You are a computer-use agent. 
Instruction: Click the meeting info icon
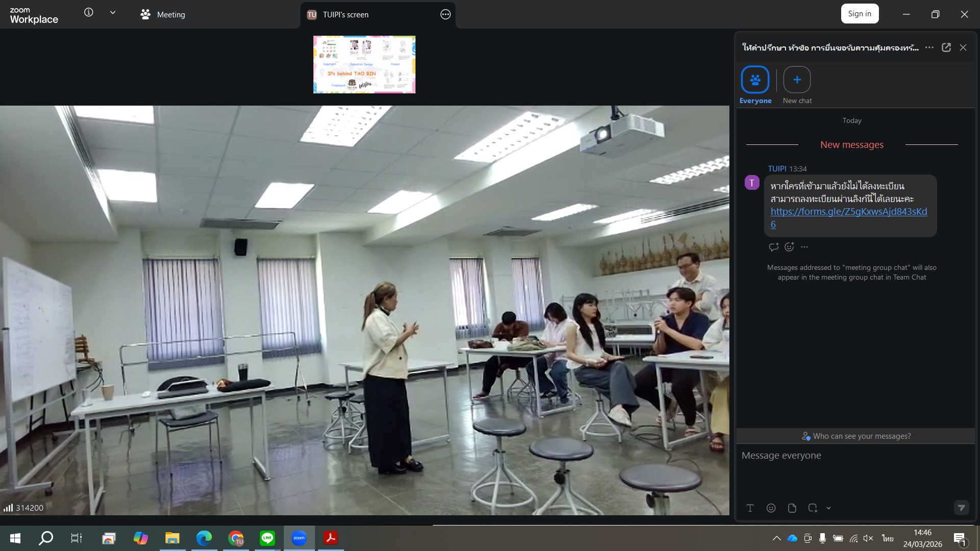click(x=89, y=13)
